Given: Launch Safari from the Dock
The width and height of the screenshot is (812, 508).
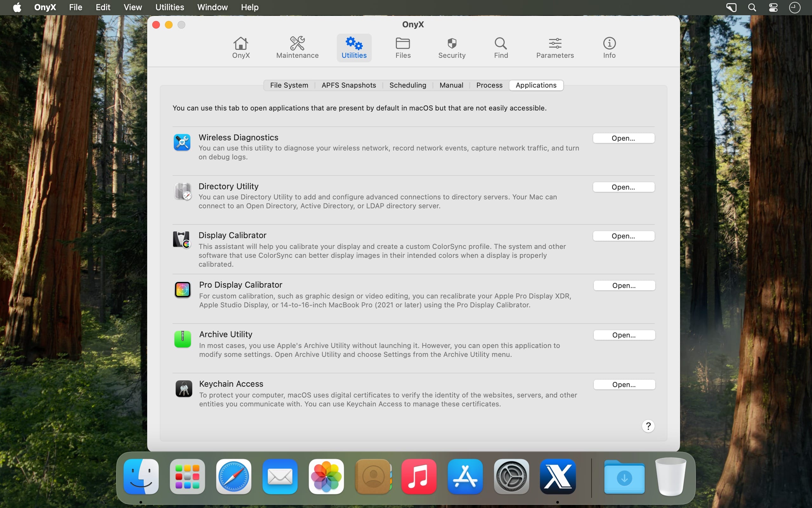Looking at the screenshot, I should 233,477.
